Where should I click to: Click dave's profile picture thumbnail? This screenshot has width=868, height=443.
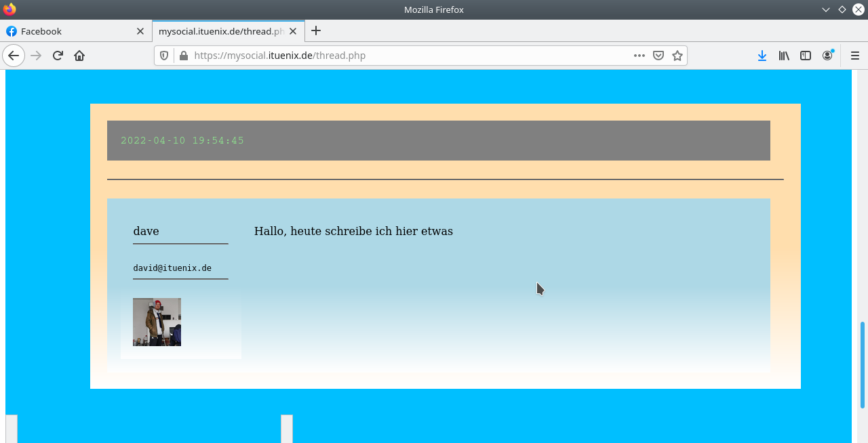pos(157,322)
